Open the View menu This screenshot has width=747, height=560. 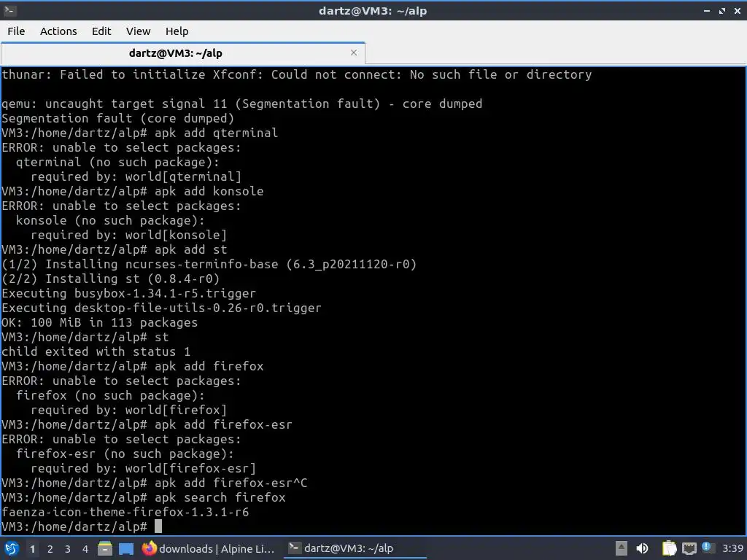pyautogui.click(x=138, y=31)
